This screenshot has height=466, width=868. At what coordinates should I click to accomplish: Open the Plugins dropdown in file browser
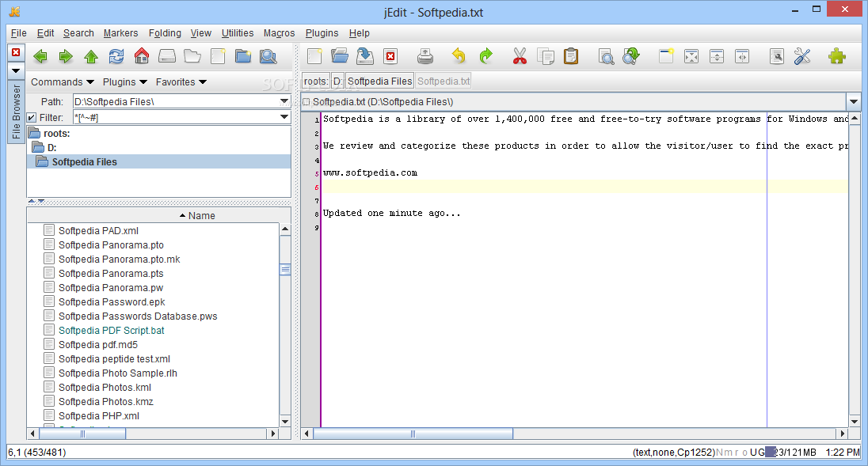(124, 81)
